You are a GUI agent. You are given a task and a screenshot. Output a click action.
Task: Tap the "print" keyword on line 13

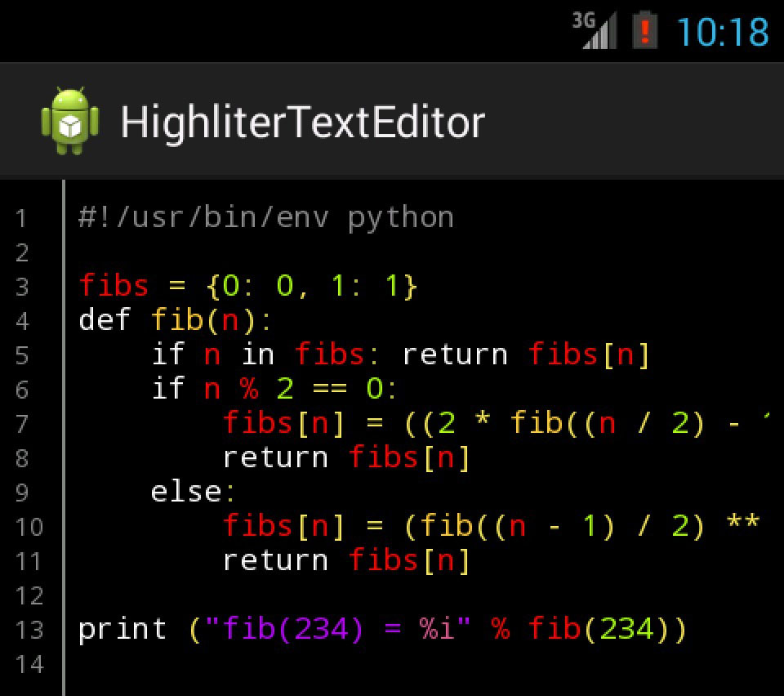coord(122,629)
